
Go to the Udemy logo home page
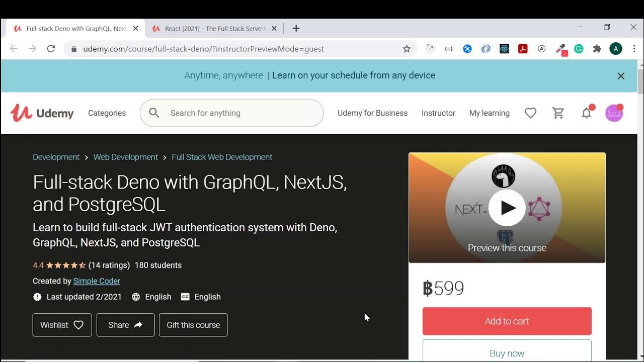pyautogui.click(x=42, y=113)
